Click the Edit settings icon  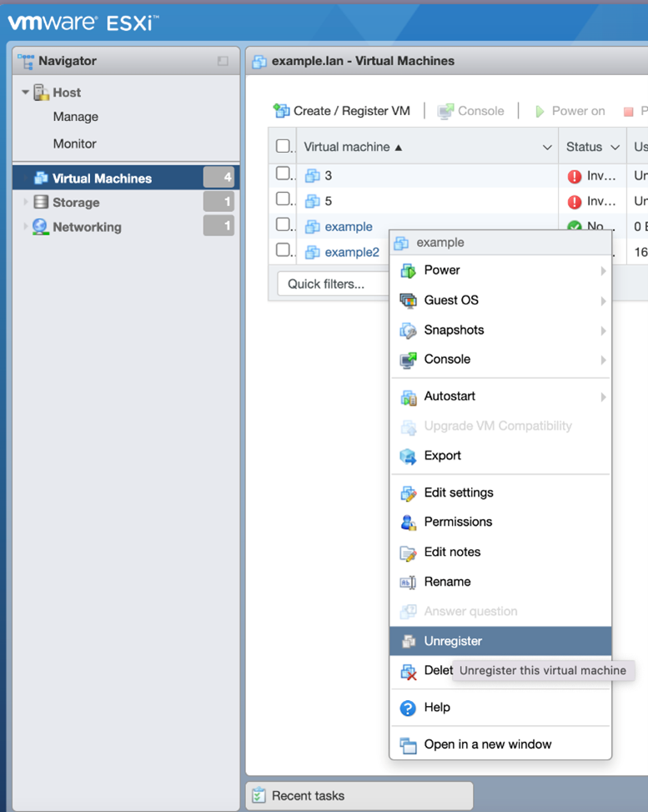pyautogui.click(x=408, y=493)
